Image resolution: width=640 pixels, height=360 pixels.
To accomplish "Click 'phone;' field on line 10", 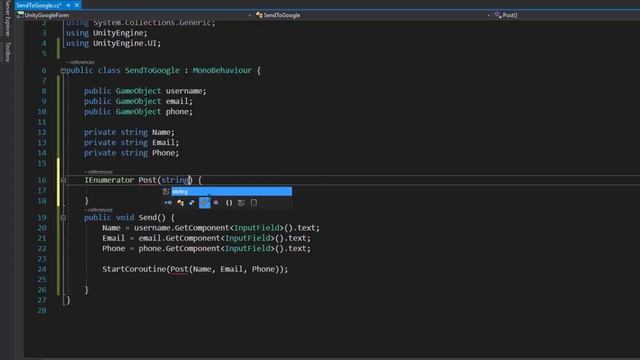I will pyautogui.click(x=179, y=111).
